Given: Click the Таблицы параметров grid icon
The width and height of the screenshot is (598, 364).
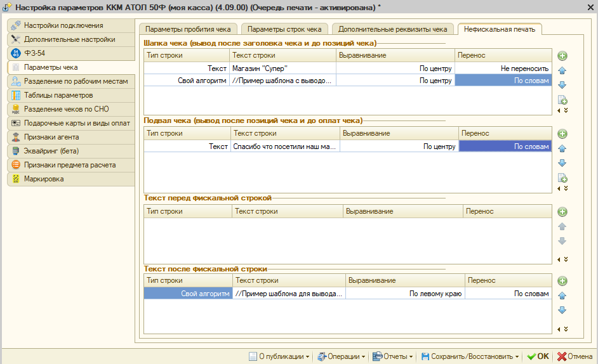Looking at the screenshot, I should 16,95.
